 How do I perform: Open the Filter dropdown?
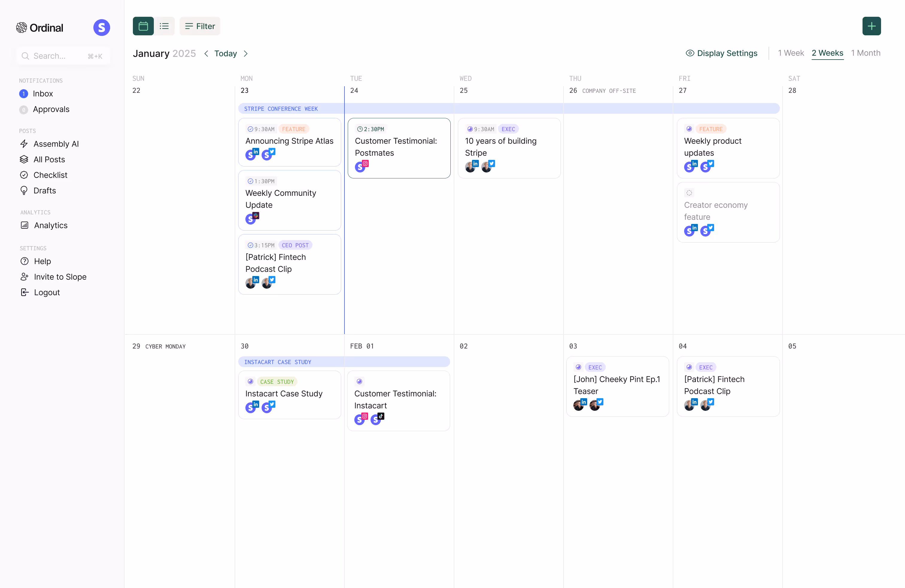200,26
